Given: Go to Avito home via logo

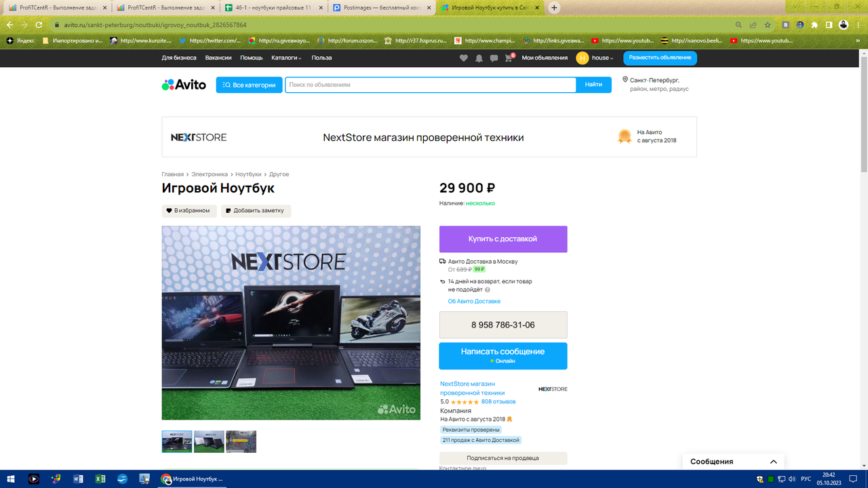Looking at the screenshot, I should point(184,85).
